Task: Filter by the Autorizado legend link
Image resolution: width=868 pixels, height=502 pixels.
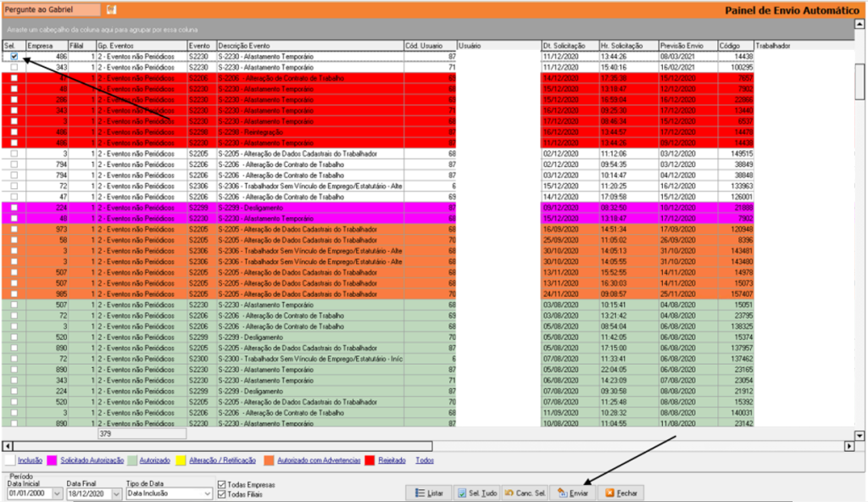Action: click(x=154, y=460)
